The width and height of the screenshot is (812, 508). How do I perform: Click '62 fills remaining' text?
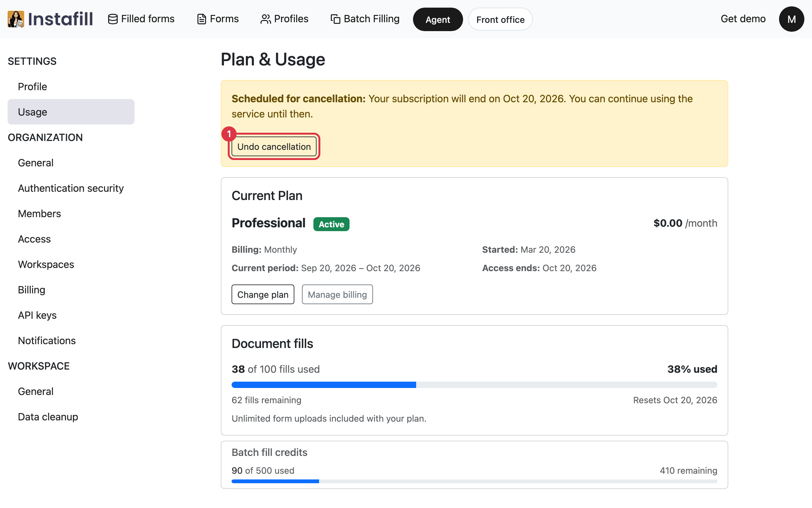[266, 400]
